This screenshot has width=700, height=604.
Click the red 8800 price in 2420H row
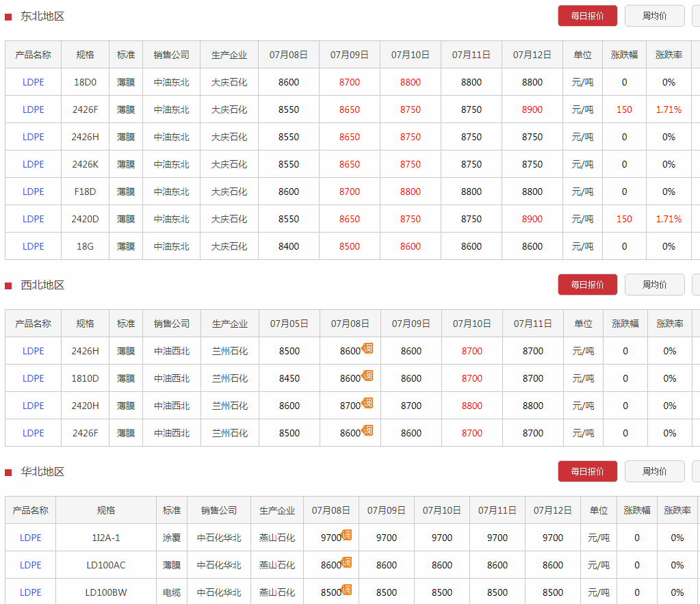[472, 406]
